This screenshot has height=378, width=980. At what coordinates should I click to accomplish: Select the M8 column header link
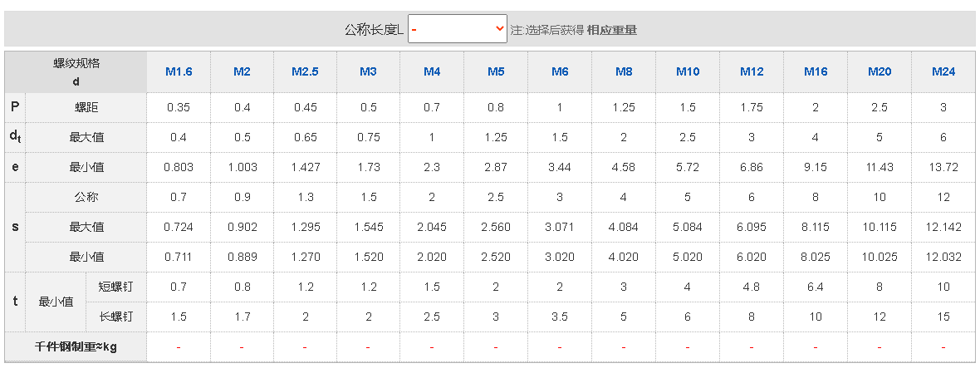tap(624, 72)
